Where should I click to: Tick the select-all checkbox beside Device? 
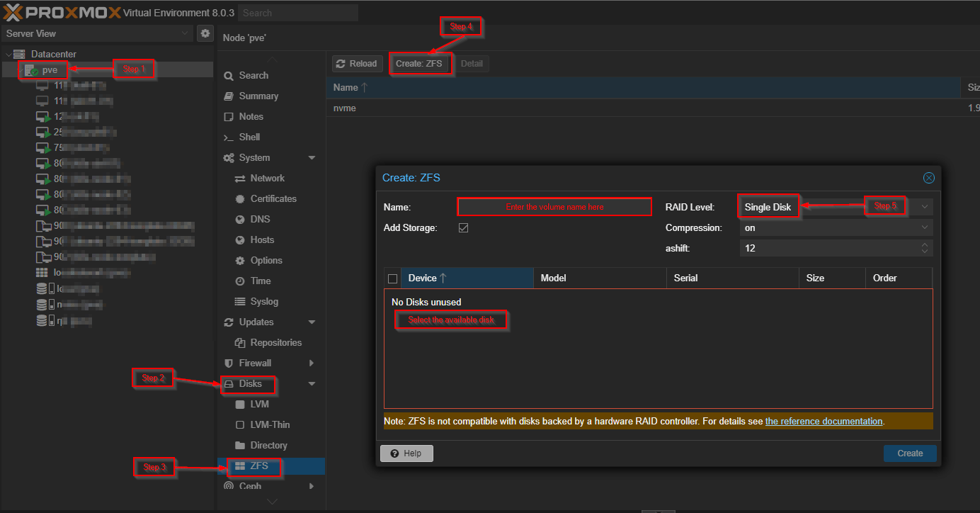392,278
